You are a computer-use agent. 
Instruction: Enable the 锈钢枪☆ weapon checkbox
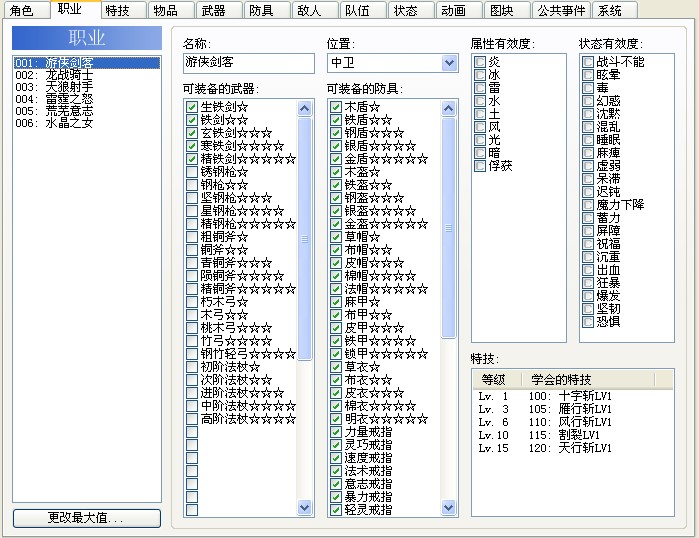click(x=192, y=172)
